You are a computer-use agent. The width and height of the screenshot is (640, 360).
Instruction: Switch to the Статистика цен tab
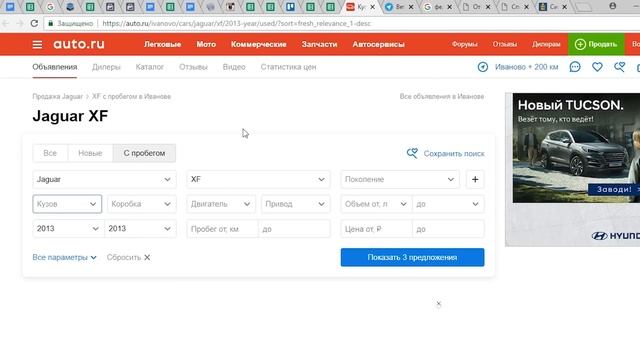tap(289, 67)
